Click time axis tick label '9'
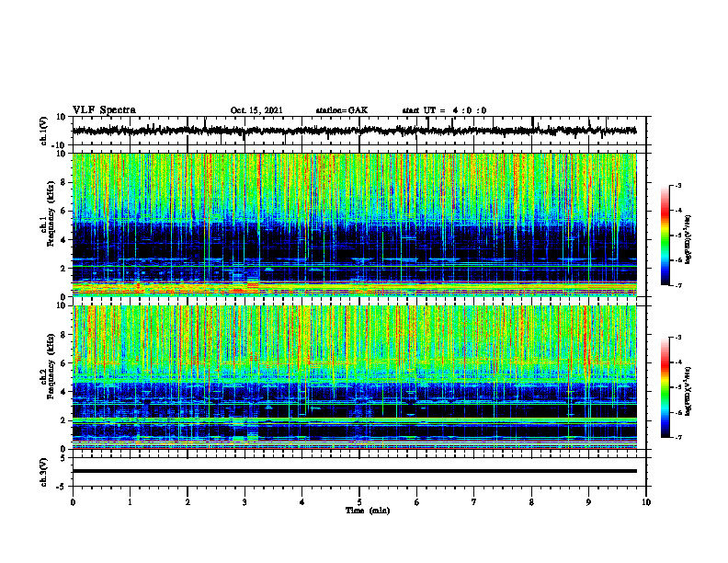The image size is (728, 563). 588,502
